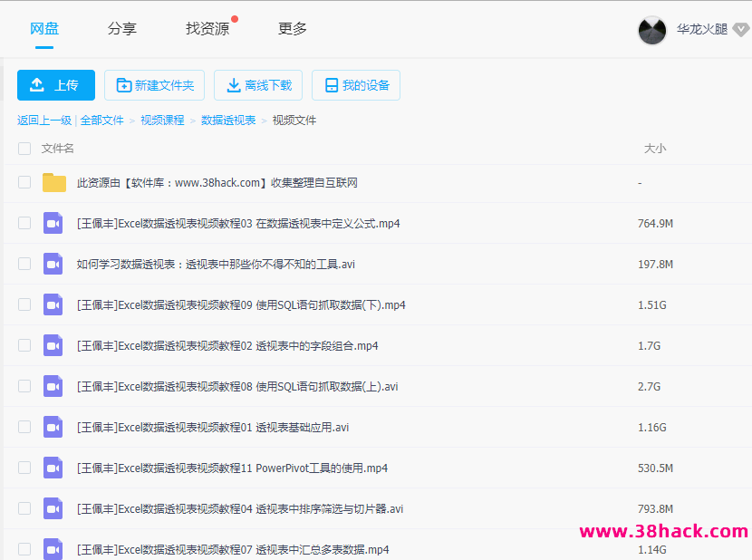The height and width of the screenshot is (560, 752).
Task: Click the yellow folder icon for 此资源由 folder
Action: click(54, 182)
